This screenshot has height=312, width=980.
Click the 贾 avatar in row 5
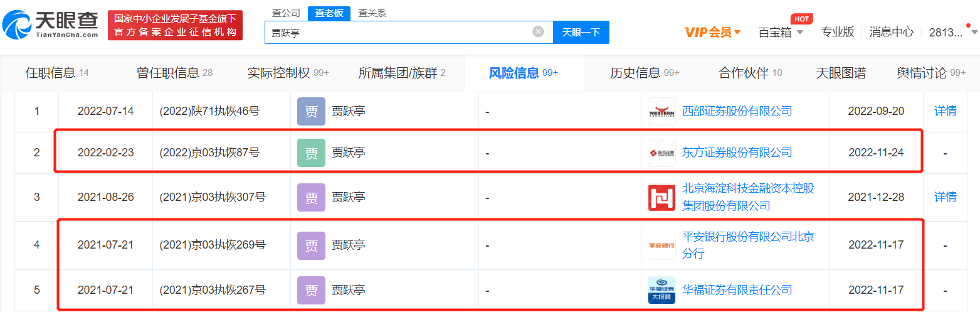[311, 290]
